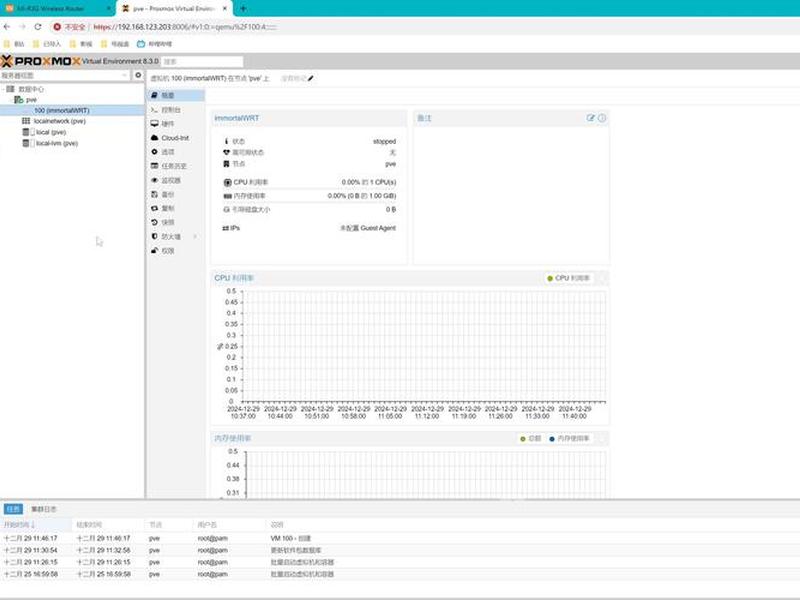Sort by the Description (说明) column header
Image resolution: width=800 pixels, height=600 pixels.
coord(533,524)
